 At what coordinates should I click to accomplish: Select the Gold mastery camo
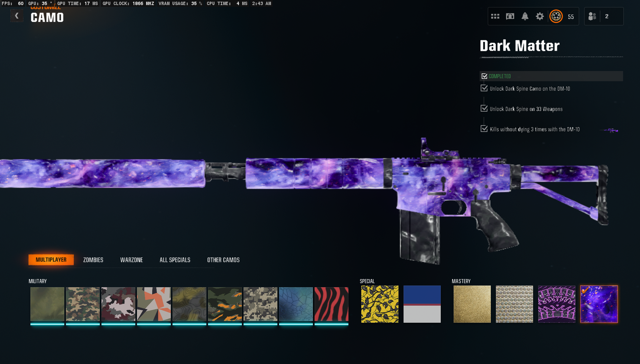472,304
